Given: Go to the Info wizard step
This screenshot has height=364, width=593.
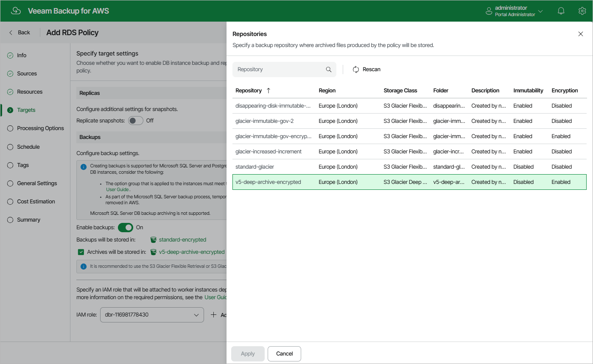Looking at the screenshot, I should click(22, 56).
